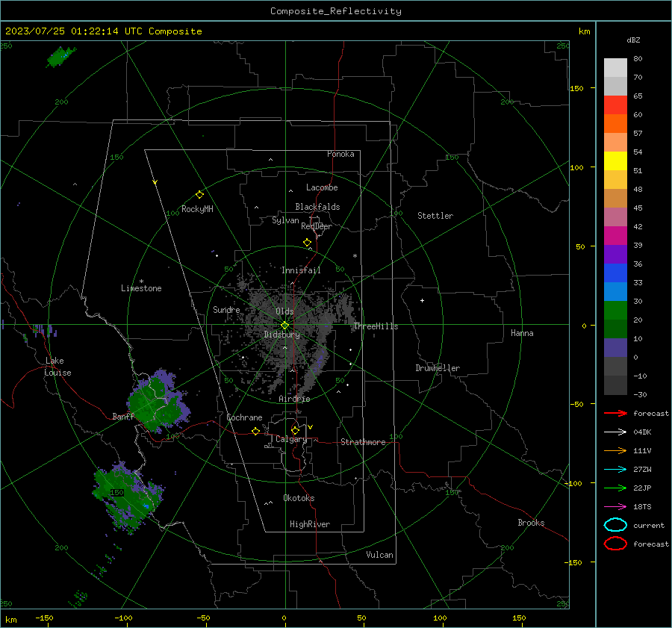Click the white plus marker west of Hanna
The width and height of the screenshot is (672, 628).
[x=422, y=300]
